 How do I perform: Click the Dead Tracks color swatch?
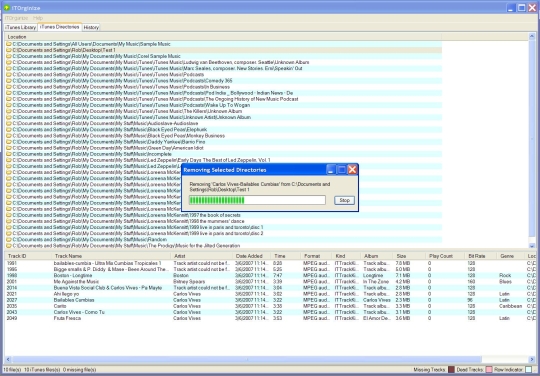coord(489,370)
